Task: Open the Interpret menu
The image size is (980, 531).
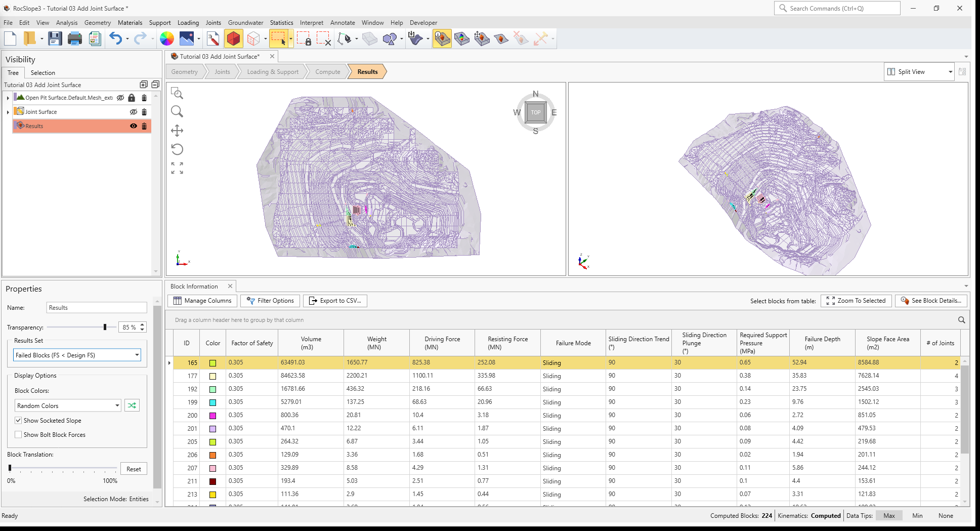Action: click(x=311, y=23)
